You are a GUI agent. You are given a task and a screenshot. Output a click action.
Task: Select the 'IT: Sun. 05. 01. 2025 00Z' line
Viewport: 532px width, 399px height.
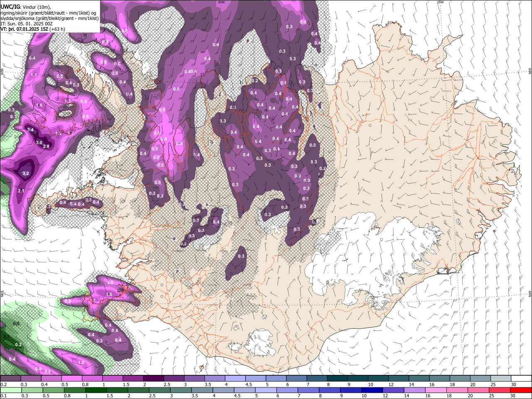(27, 24)
